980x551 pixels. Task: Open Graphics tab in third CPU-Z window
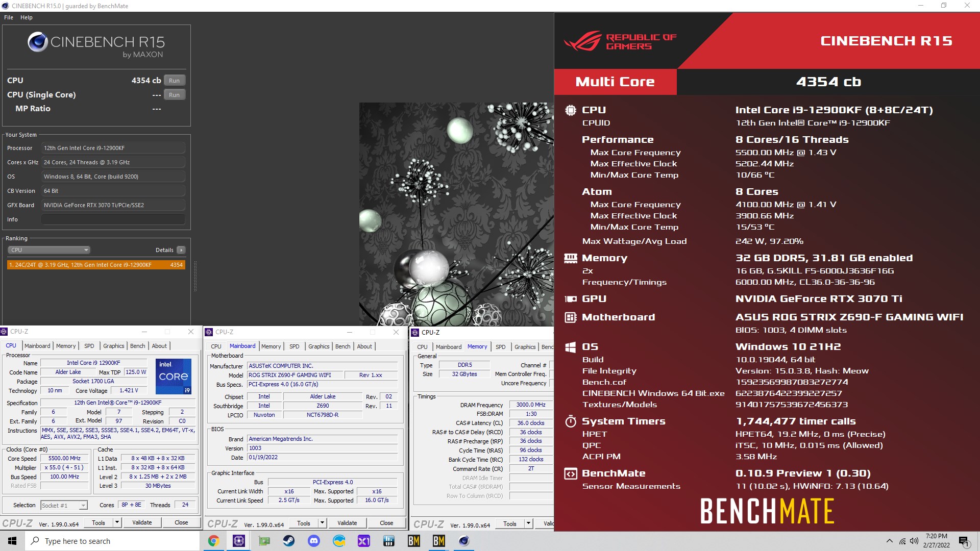(525, 347)
